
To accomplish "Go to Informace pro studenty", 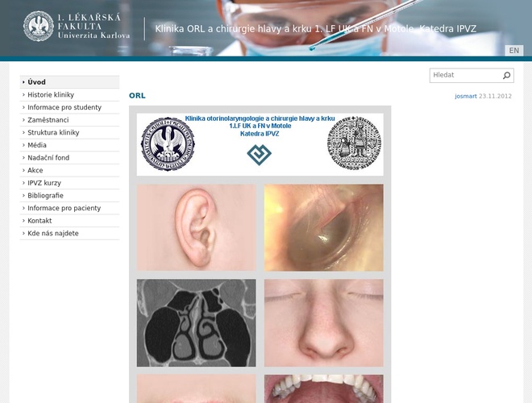I will click(x=64, y=107).
